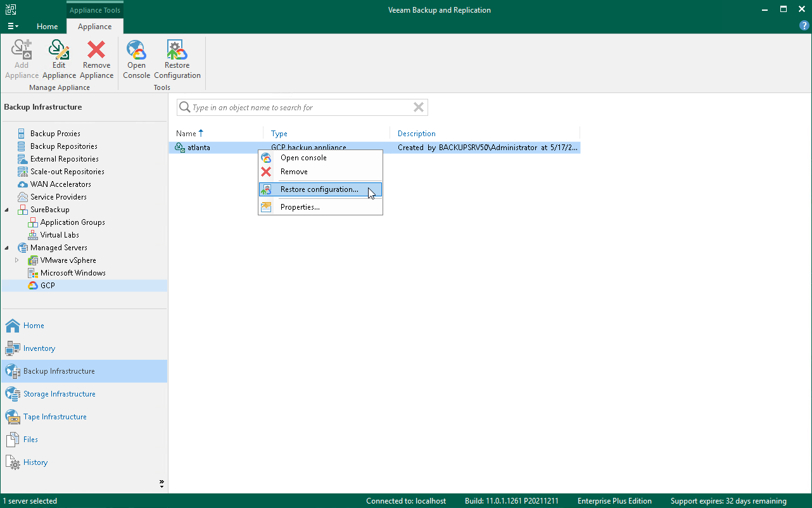Switch to the Home ribbon tab
The image size is (812, 508).
[48, 27]
